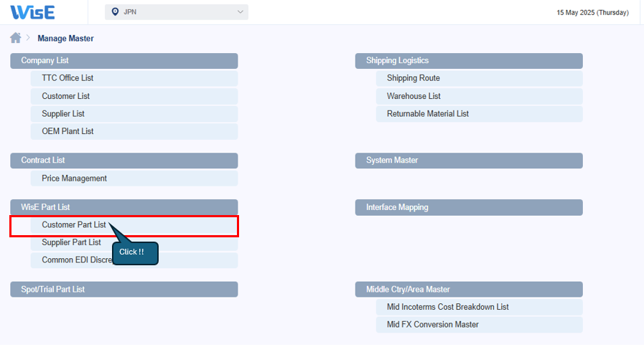Open Mid FX Conversion Master

432,325
